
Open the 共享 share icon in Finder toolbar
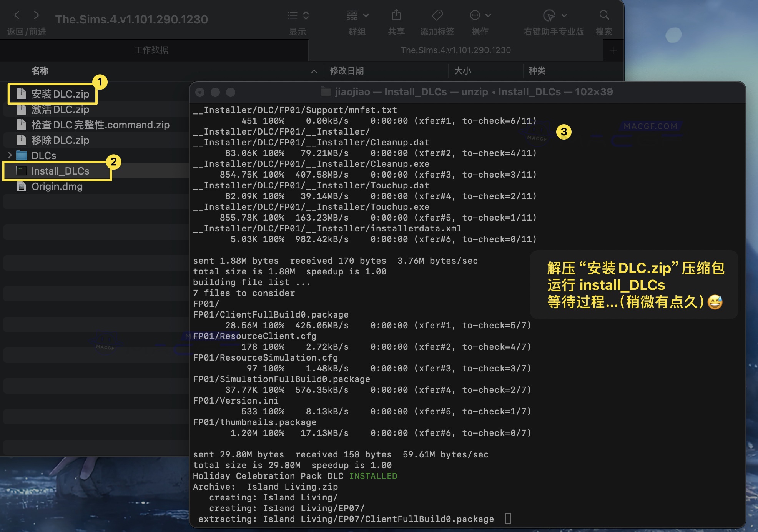[x=396, y=15]
